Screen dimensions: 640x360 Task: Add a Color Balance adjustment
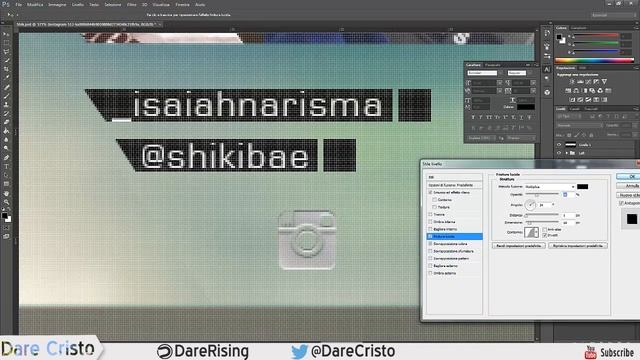point(576,91)
